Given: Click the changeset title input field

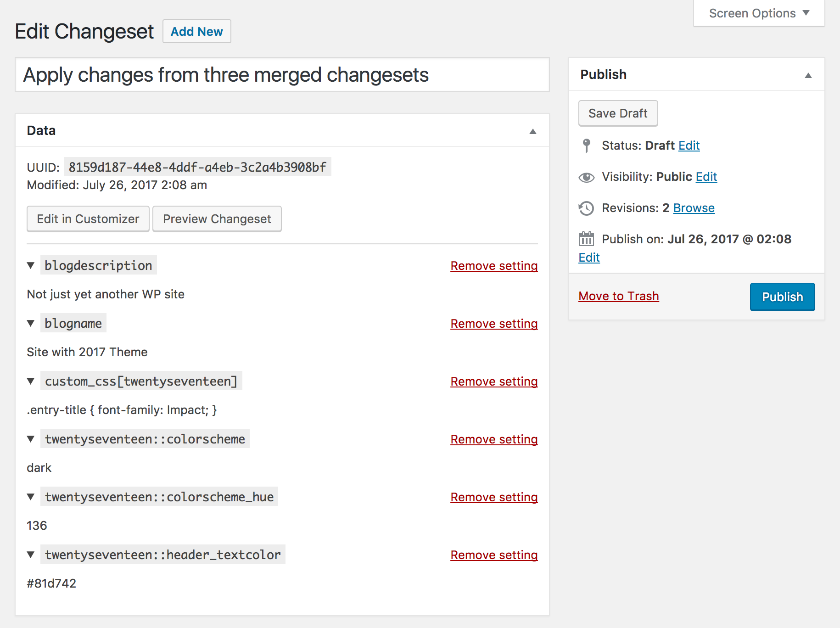Looking at the screenshot, I should point(282,75).
